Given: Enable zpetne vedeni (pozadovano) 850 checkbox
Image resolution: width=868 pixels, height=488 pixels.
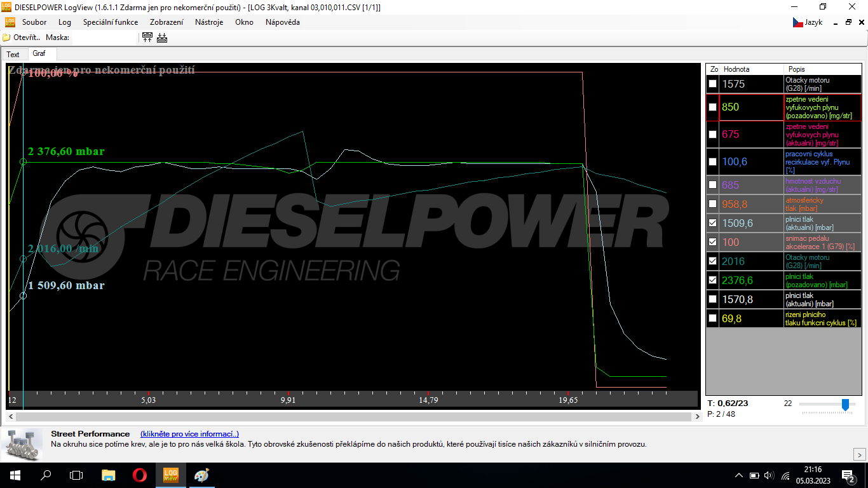Looking at the screenshot, I should 713,107.
